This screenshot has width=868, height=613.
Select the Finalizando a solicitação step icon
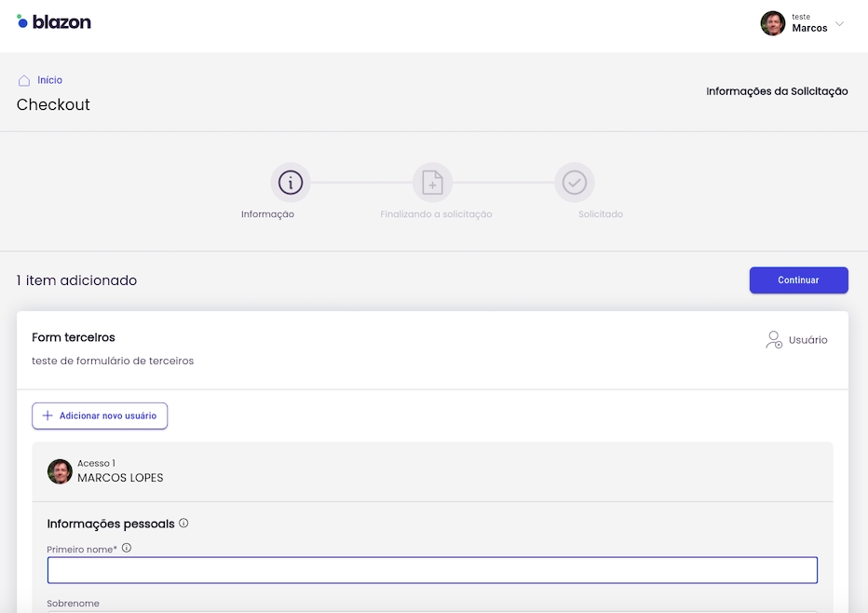pyautogui.click(x=432, y=183)
